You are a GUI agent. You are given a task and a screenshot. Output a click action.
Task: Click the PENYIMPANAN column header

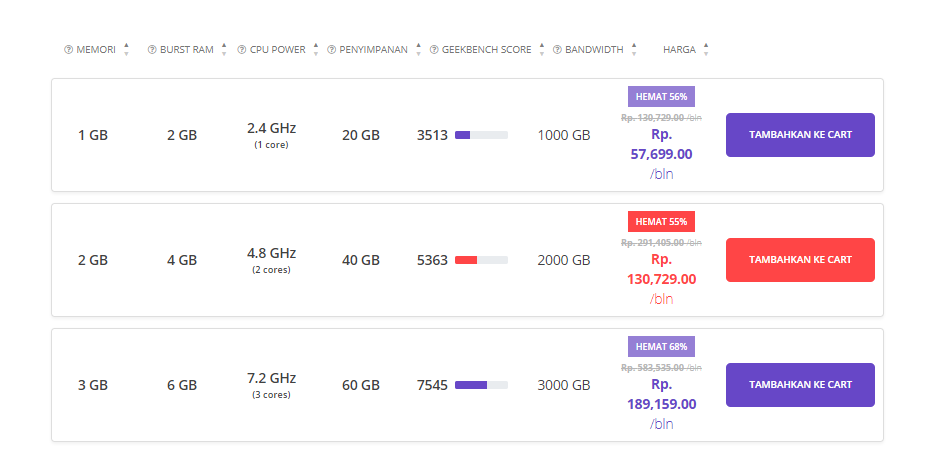374,50
